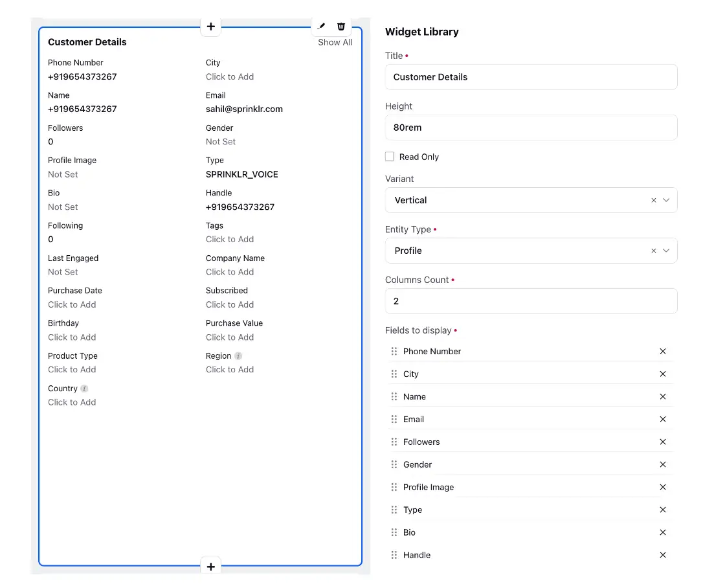Click the trash delete icon for the widget
The width and height of the screenshot is (703, 588).
point(341,26)
